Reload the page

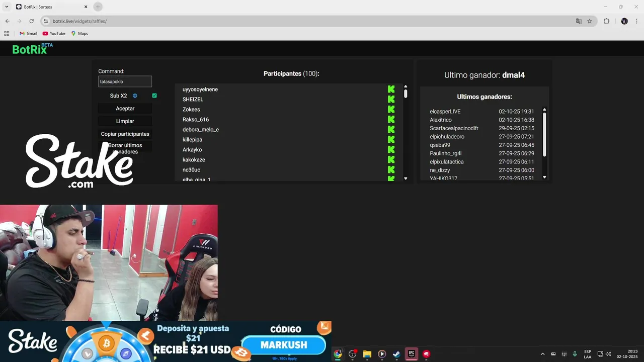coord(31,21)
